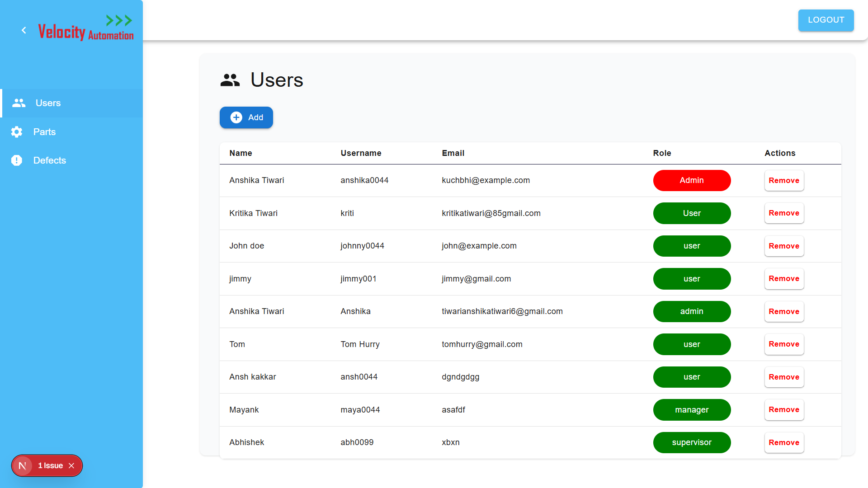Remove user Kritika Tiwari
Screen dimensions: 868x488
(783, 213)
